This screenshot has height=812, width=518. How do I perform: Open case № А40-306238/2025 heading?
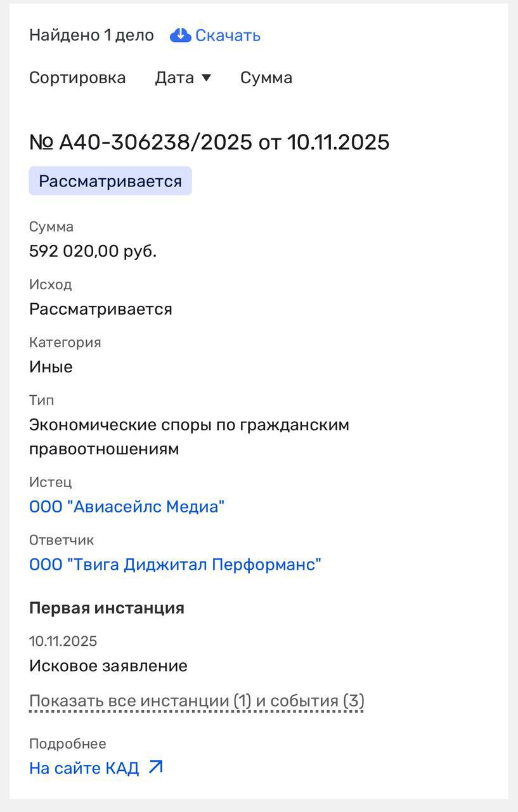pos(209,142)
